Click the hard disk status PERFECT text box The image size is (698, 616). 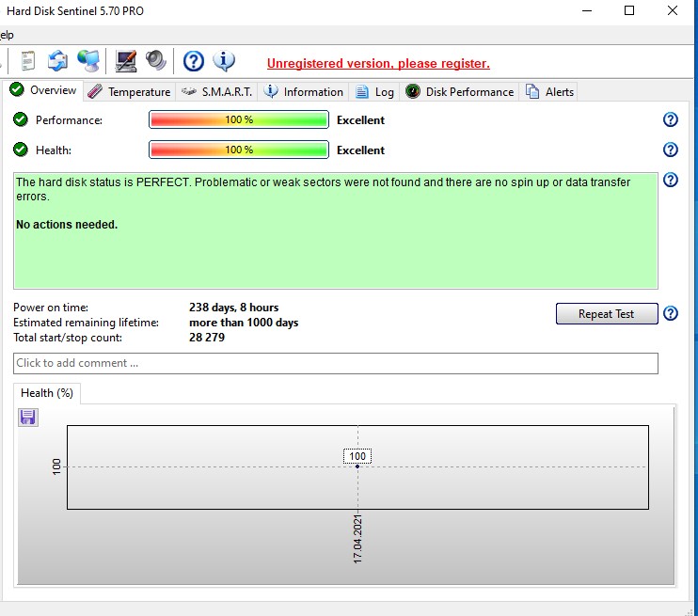tap(336, 231)
